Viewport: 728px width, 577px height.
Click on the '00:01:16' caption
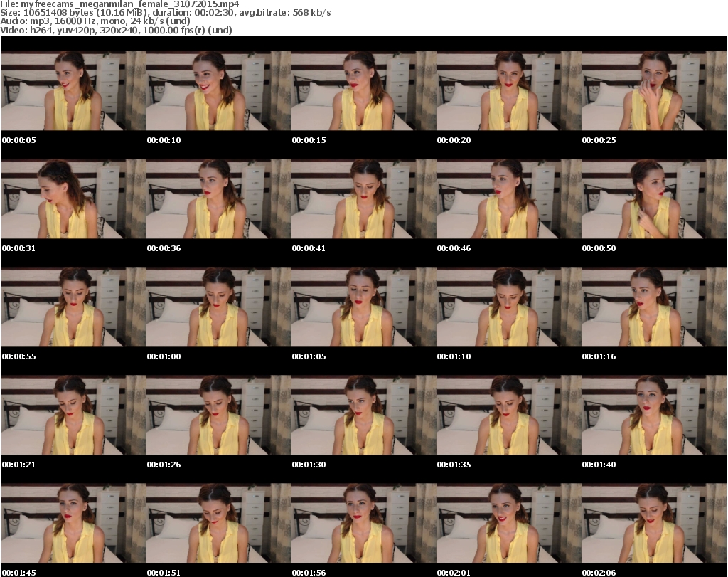[599, 356]
